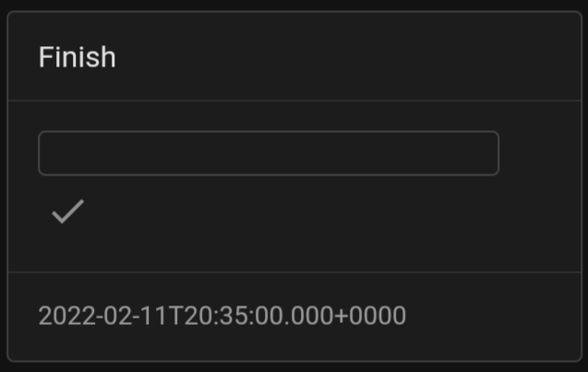The width and height of the screenshot is (588, 372).
Task: Click the Finish title at the panel top
Action: tap(77, 57)
